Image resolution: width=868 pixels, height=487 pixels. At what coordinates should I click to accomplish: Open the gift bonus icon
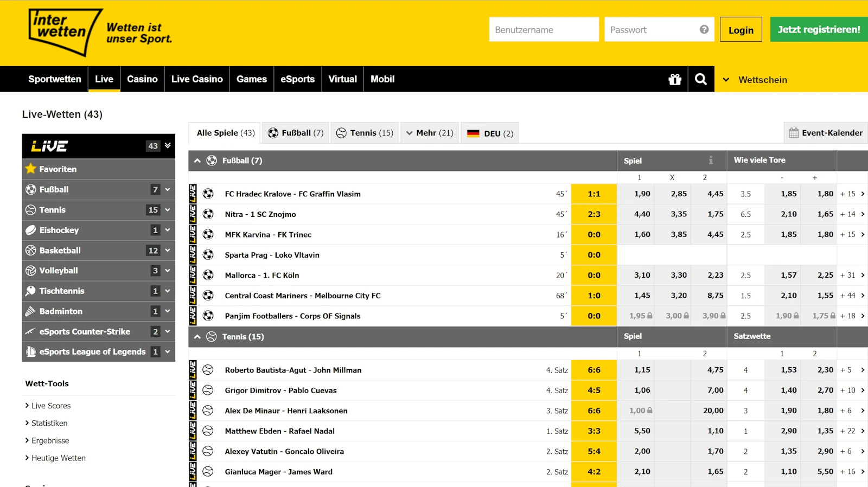click(x=674, y=80)
